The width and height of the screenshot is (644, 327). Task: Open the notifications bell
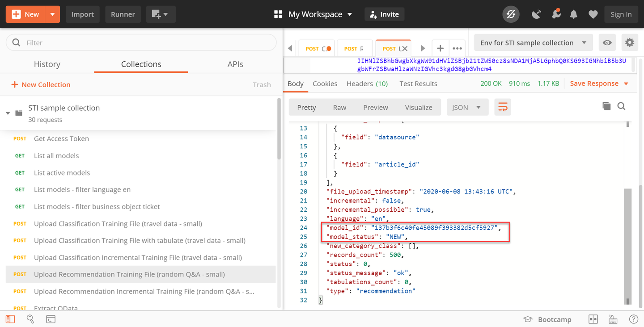(x=574, y=14)
